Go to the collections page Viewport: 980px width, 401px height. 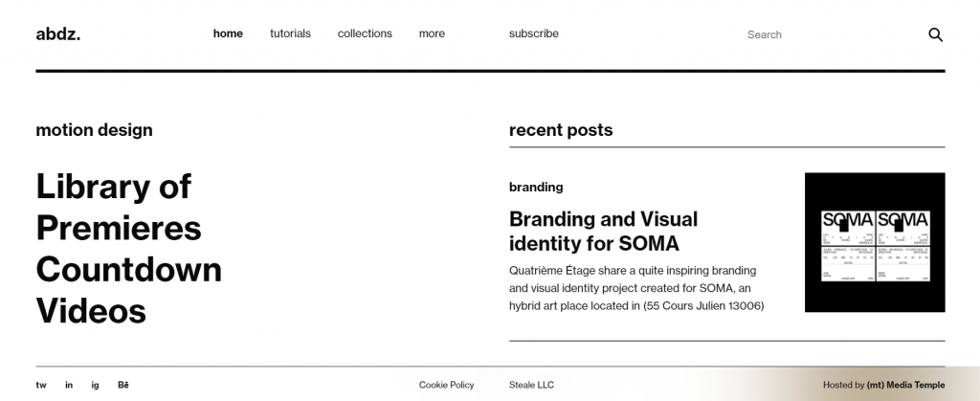pos(365,33)
